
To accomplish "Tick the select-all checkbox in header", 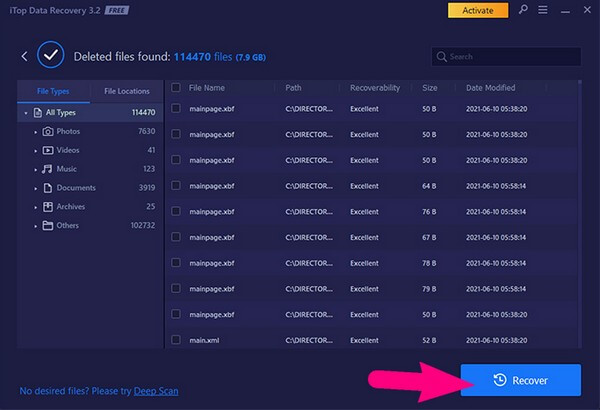I will 176,88.
